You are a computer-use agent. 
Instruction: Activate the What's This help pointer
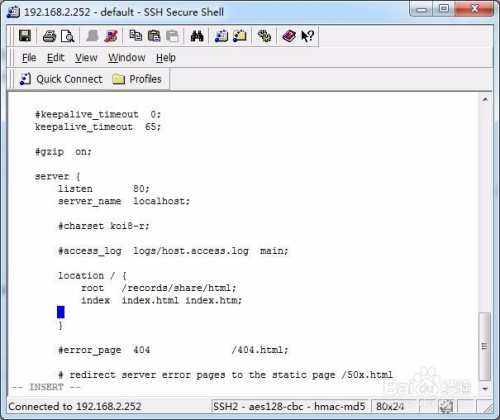pyautogui.click(x=307, y=36)
